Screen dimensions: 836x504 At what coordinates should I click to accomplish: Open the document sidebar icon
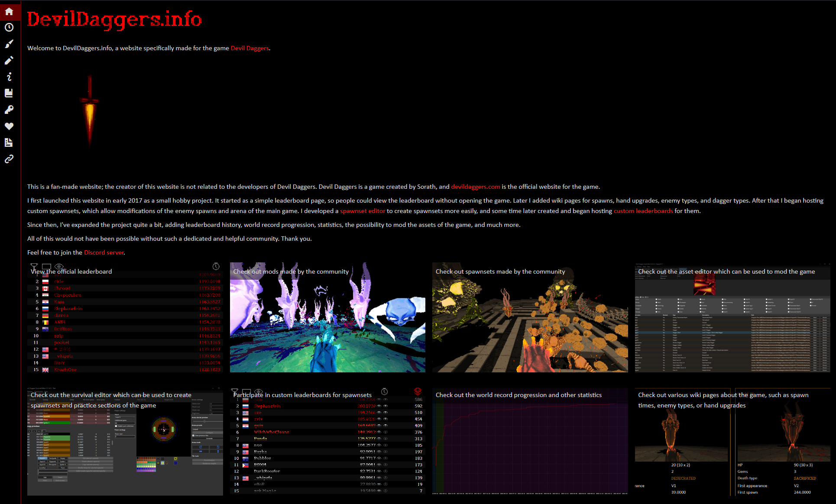pyautogui.click(x=9, y=142)
